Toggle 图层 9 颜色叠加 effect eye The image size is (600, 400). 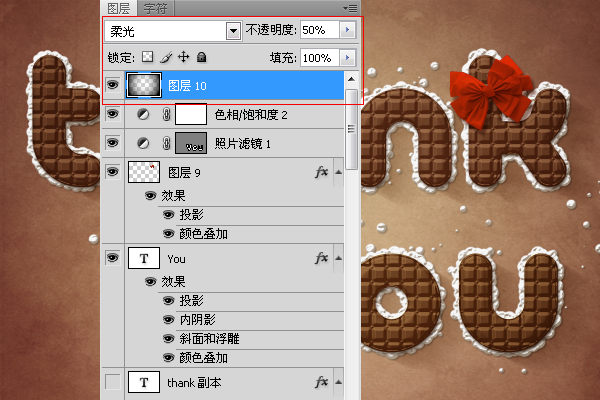[x=168, y=233]
